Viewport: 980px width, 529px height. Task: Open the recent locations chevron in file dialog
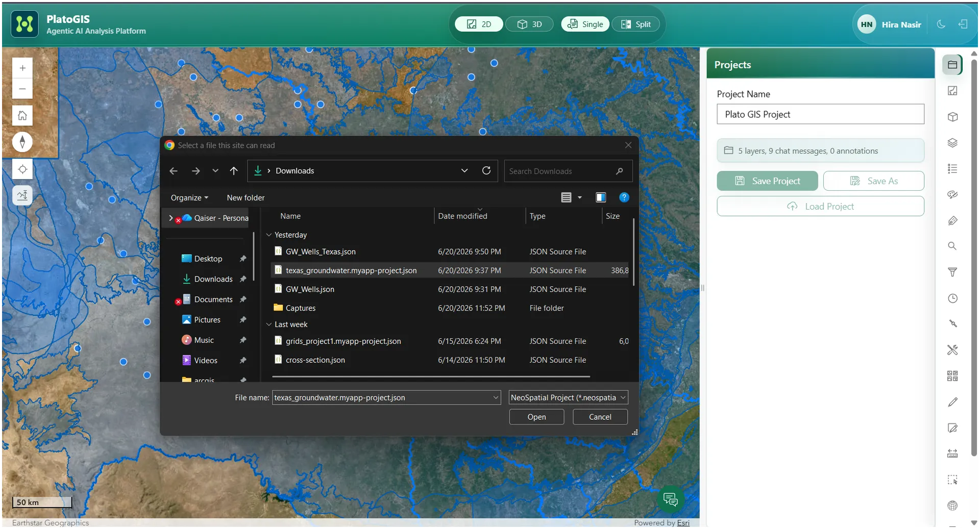pos(215,171)
